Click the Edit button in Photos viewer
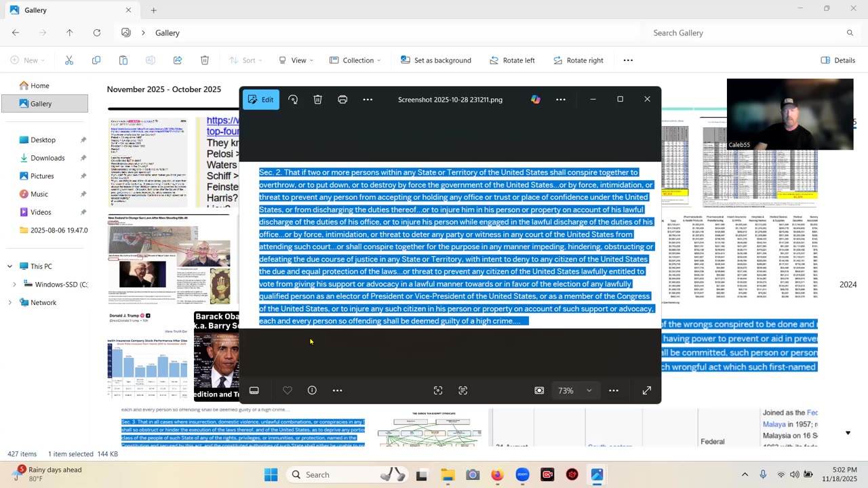This screenshot has height=488, width=868. (x=261, y=100)
